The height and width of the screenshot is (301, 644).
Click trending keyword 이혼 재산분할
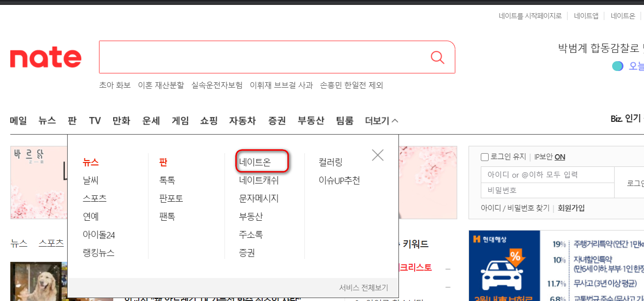point(161,85)
